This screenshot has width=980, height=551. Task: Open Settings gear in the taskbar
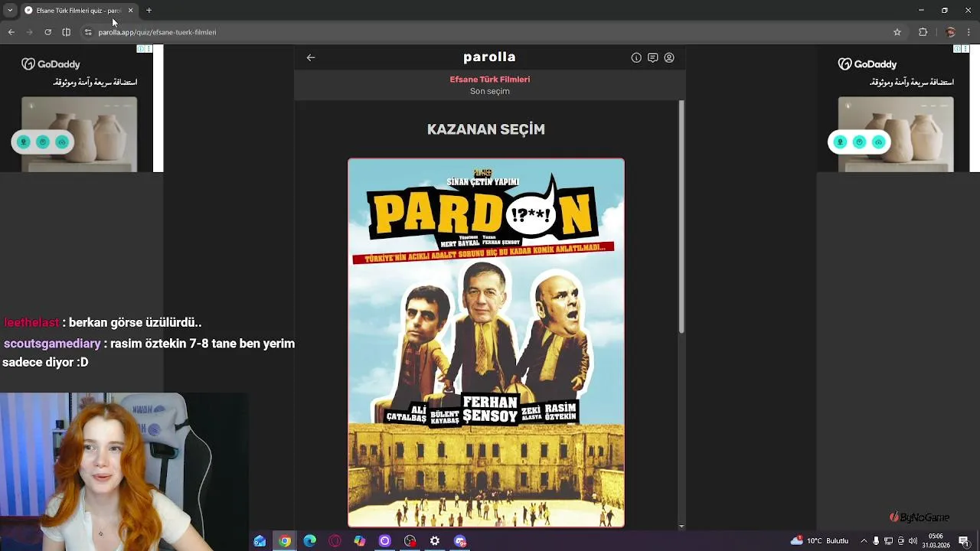(435, 541)
